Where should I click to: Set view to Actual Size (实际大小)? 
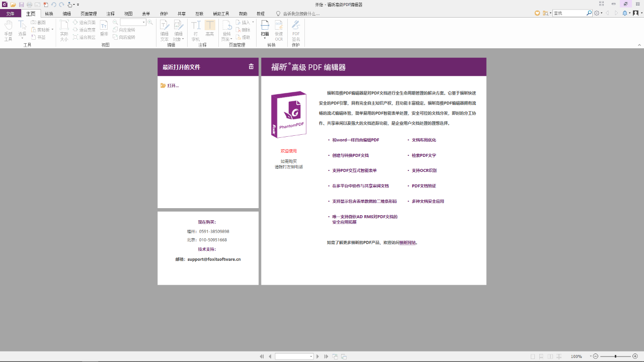64,30
